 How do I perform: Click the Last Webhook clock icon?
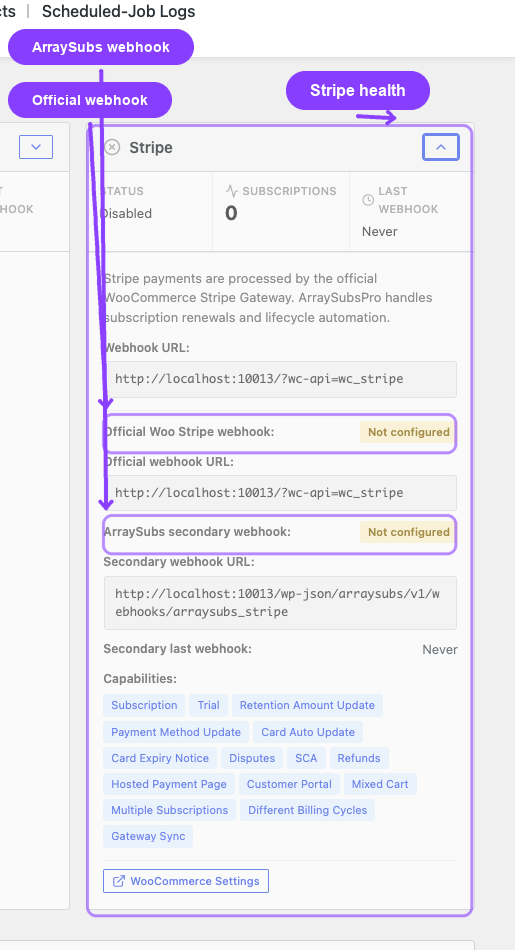click(368, 200)
